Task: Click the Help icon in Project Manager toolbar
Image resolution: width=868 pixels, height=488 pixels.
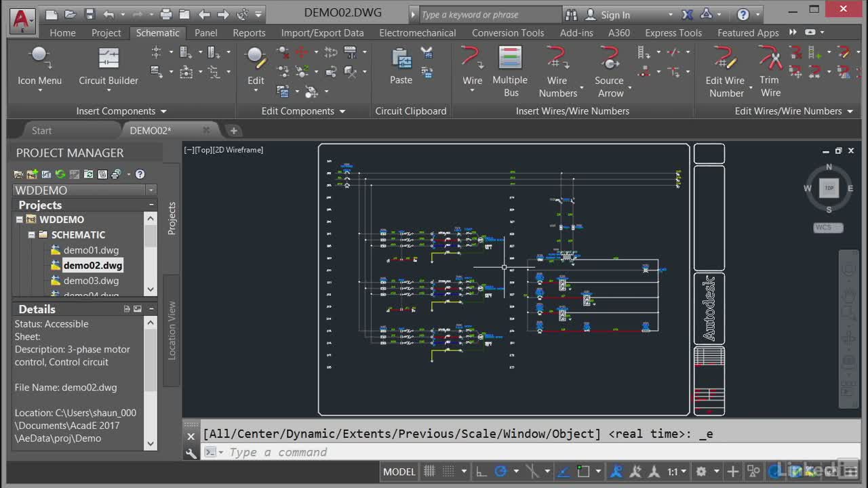Action: 140,174
